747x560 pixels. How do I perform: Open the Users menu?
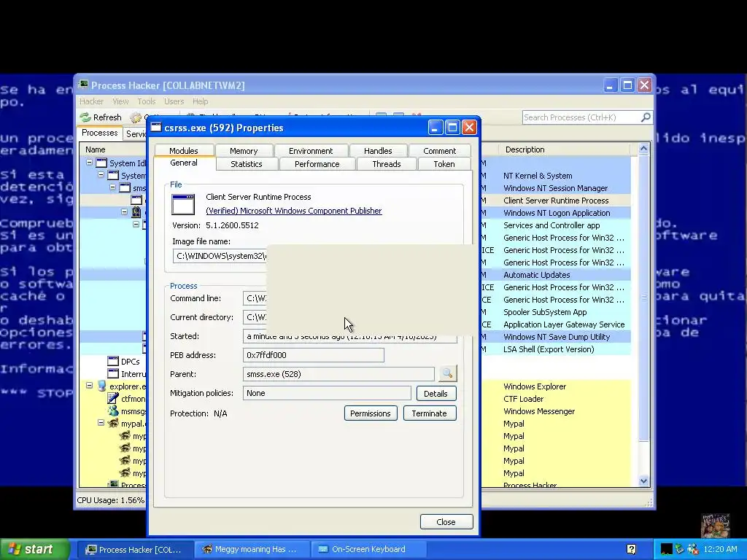coord(174,101)
